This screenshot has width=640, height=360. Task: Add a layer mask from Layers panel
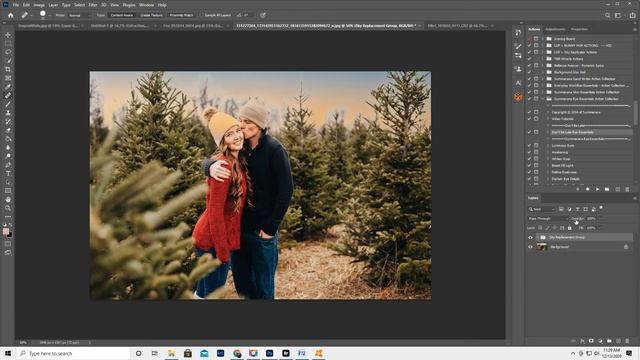tap(591, 341)
